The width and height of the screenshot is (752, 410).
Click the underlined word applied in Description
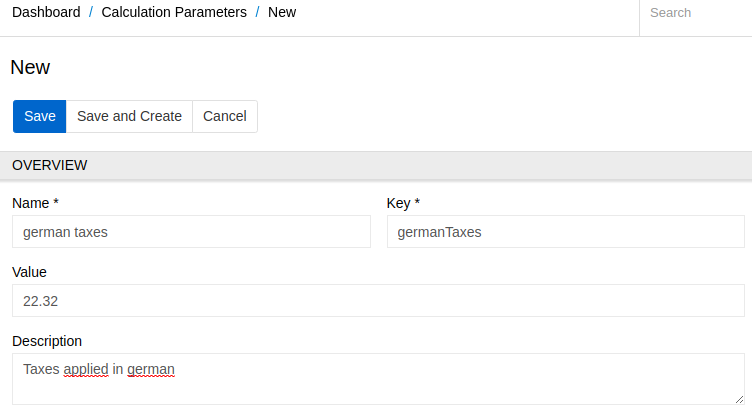coord(86,369)
